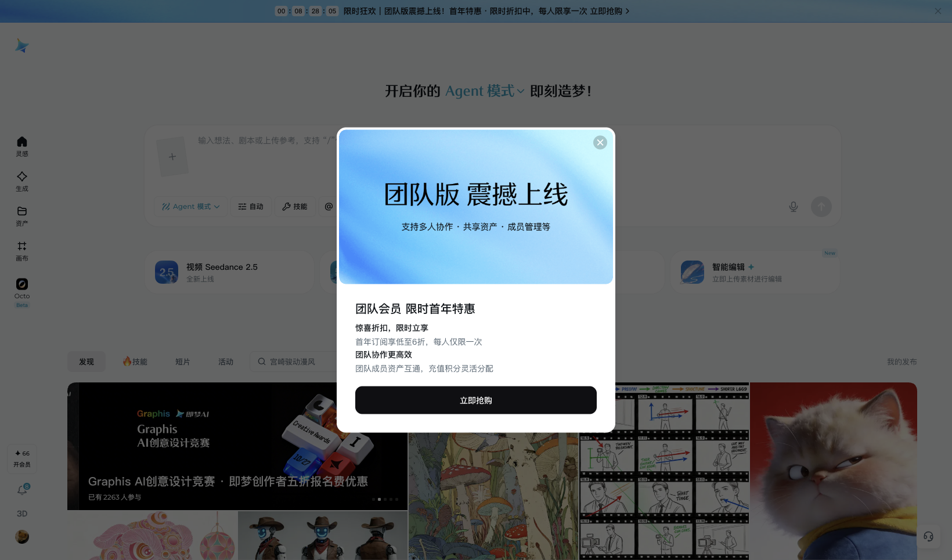Open the Octo Beta sidebar icon

[22, 292]
